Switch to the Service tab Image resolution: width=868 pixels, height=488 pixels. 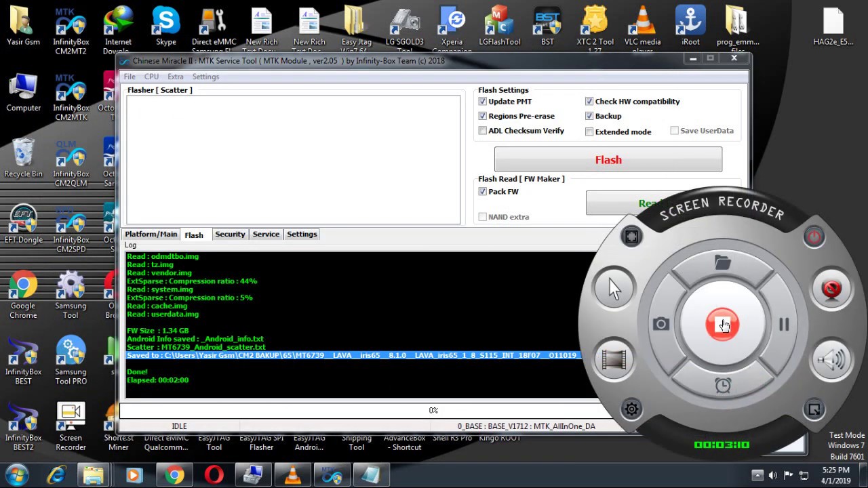tap(266, 235)
